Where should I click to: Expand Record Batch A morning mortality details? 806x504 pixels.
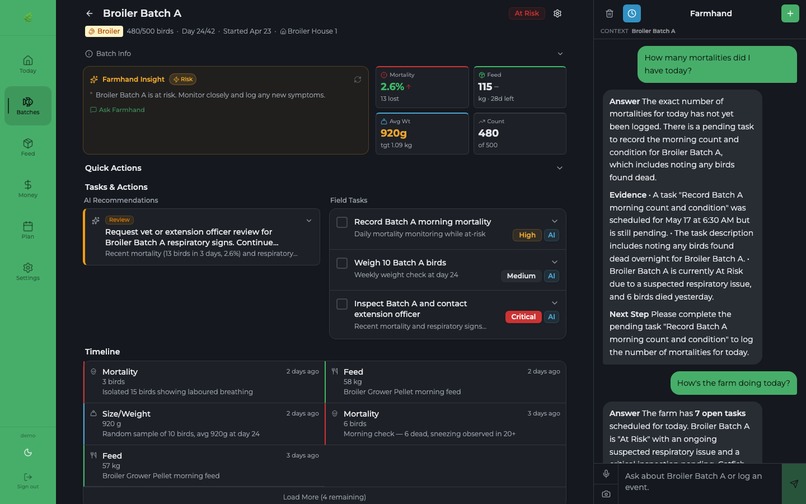[555, 221]
